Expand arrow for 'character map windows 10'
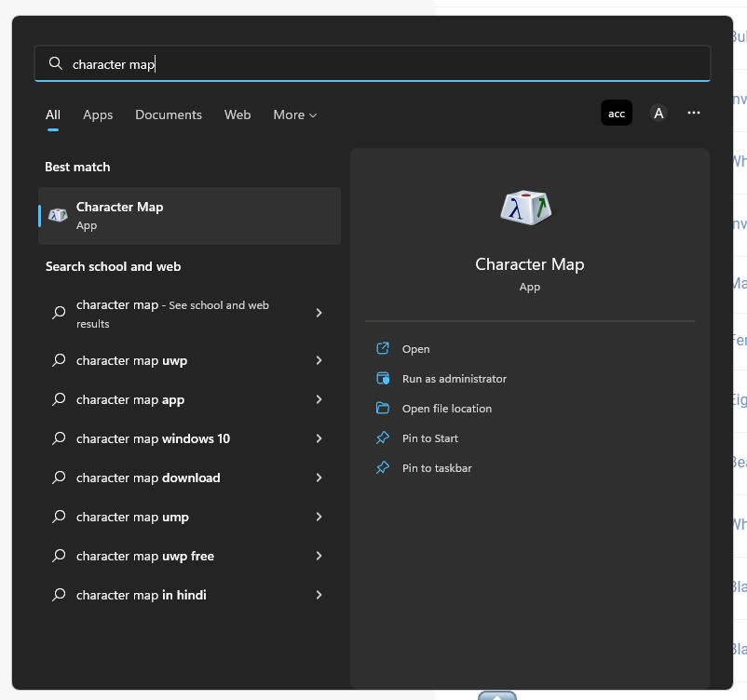Image resolution: width=747 pixels, height=700 pixels. pyautogui.click(x=319, y=438)
